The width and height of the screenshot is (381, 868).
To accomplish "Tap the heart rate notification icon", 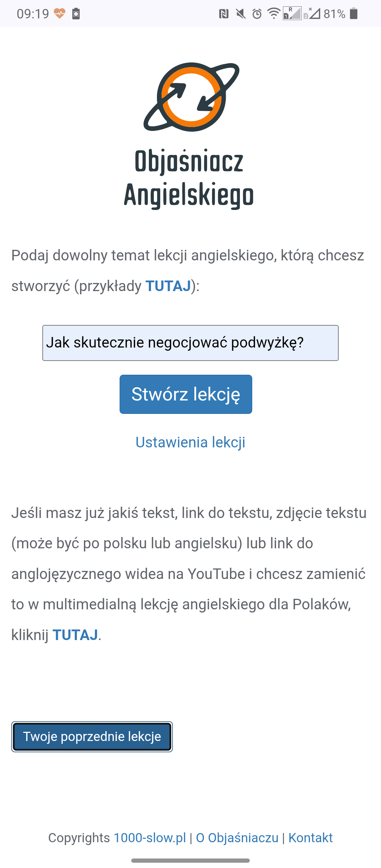I will 59,13.
